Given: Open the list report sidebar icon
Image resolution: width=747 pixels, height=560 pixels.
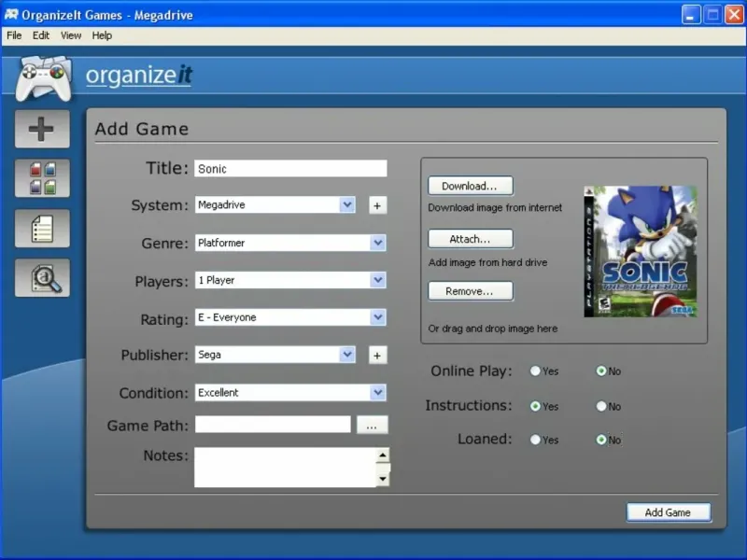Looking at the screenshot, I should coord(42,229).
